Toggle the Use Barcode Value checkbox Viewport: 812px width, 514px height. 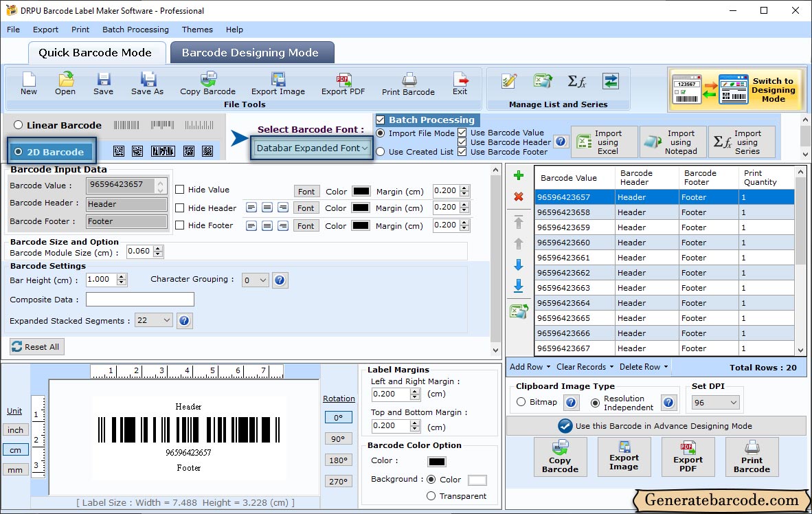[x=462, y=133]
